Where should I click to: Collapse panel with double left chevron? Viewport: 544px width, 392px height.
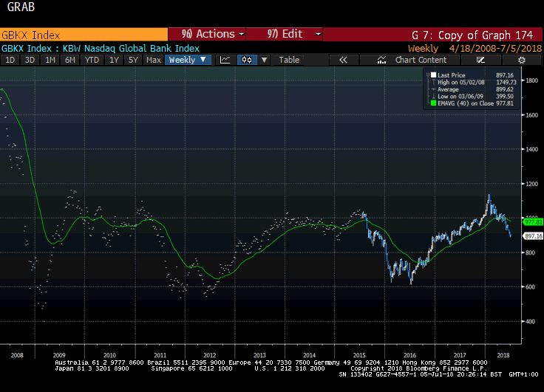coord(344,60)
